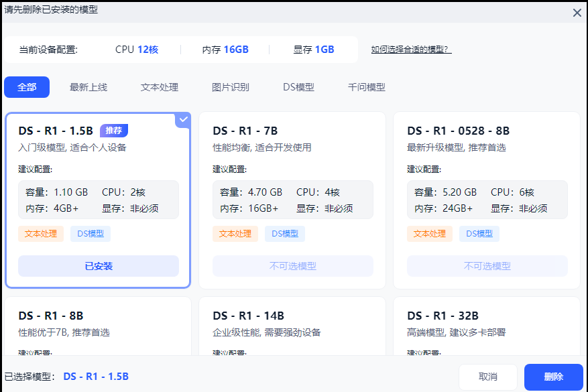Click the 已安装 button on DS-R1-1.5B
The width and height of the screenshot is (588, 392).
click(x=98, y=266)
